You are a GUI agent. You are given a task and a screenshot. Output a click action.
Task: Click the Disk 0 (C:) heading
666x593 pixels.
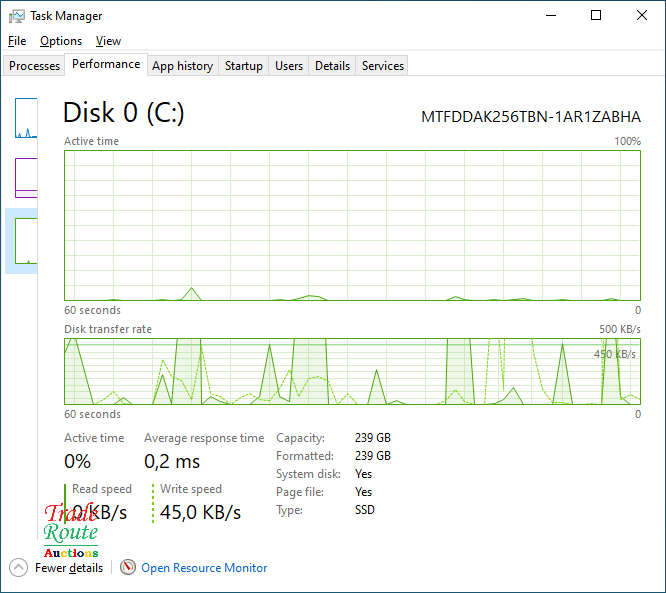124,113
